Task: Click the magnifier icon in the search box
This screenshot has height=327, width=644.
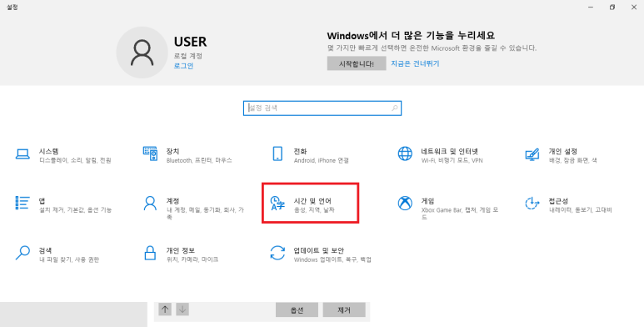Action: coord(394,108)
